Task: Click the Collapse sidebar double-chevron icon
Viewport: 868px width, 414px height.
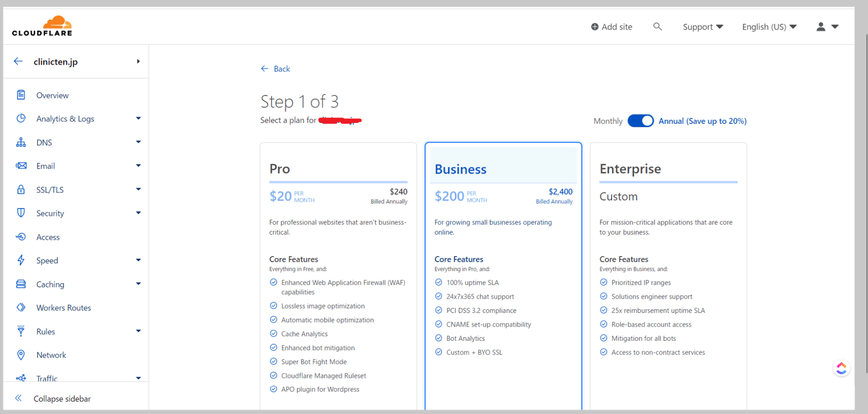Action: 18,398
